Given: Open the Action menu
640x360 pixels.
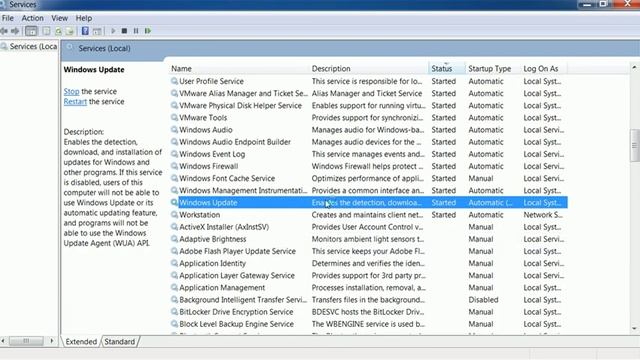Looking at the screenshot, I should coord(33,18).
